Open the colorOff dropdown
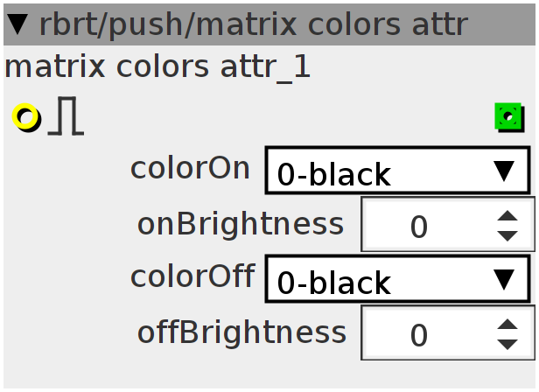This screenshot has height=392, width=539. coord(397,279)
